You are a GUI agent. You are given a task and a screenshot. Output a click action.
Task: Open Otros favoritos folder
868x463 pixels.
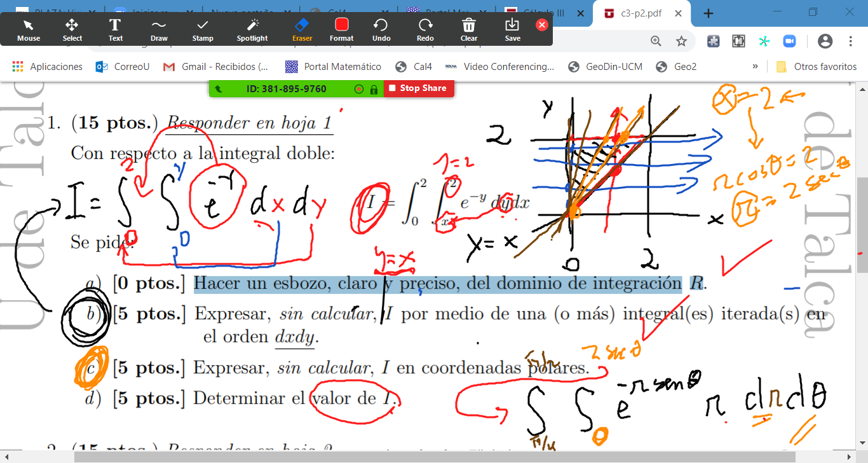(817, 67)
